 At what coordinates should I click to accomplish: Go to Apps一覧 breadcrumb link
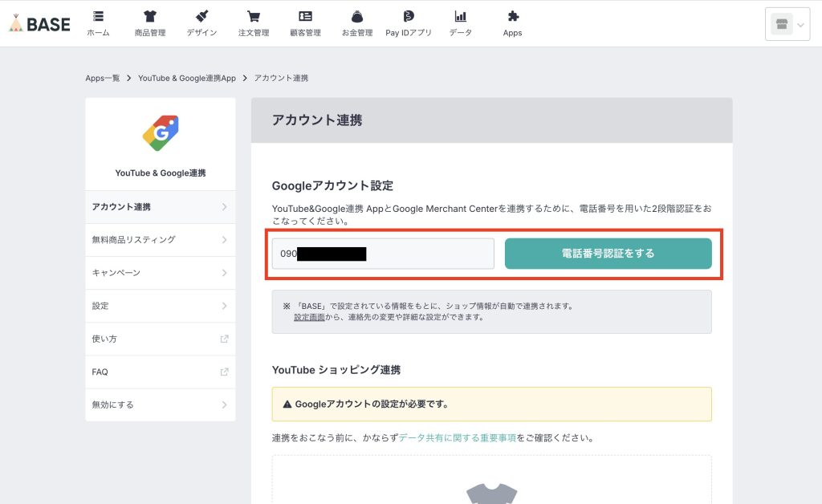coord(102,78)
